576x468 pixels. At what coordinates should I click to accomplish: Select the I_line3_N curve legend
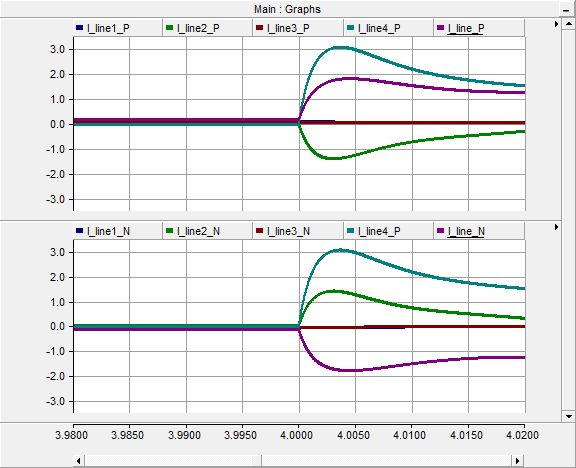tap(288, 231)
